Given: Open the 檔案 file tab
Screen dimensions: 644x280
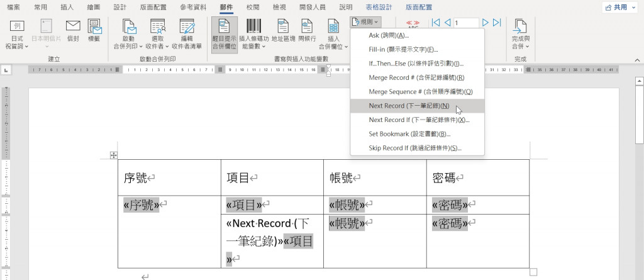Looking at the screenshot, I should click(14, 8).
